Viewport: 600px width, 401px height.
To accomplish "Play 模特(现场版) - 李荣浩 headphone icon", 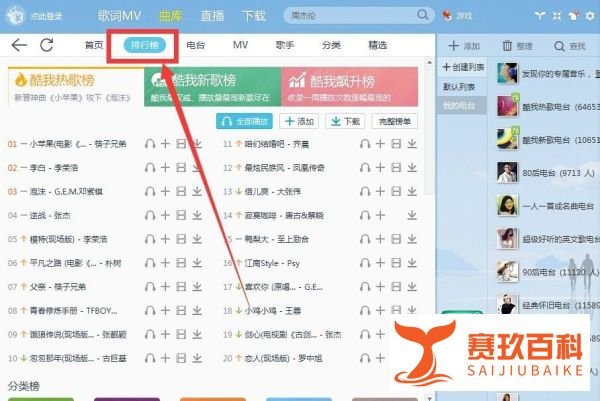I will point(150,239).
